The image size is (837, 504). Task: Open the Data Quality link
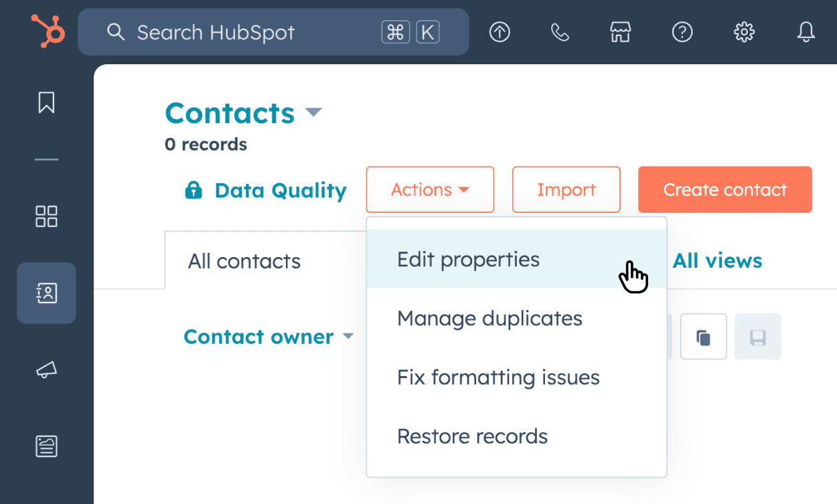(281, 191)
